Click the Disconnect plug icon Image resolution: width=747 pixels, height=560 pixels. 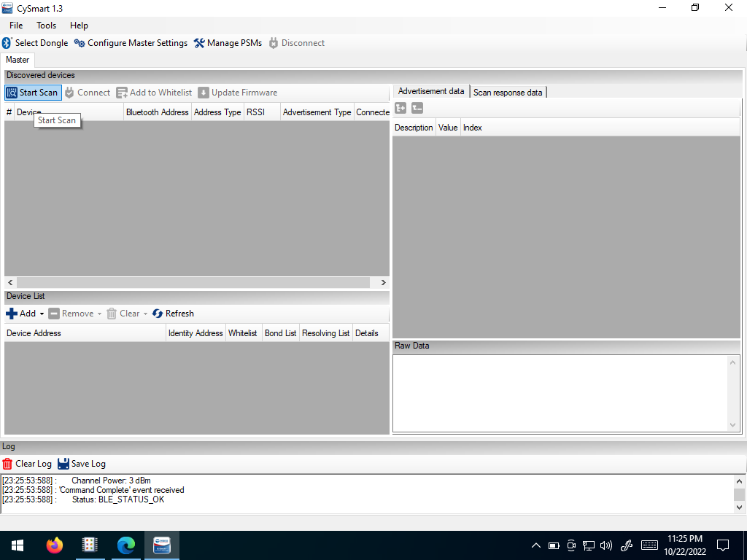(274, 43)
